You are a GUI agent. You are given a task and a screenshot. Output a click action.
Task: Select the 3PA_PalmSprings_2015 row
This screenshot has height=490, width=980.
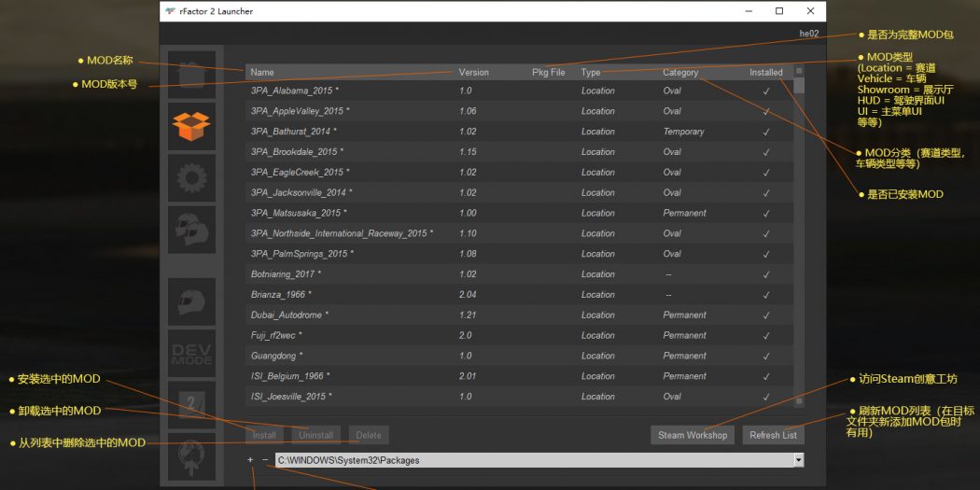click(x=519, y=254)
